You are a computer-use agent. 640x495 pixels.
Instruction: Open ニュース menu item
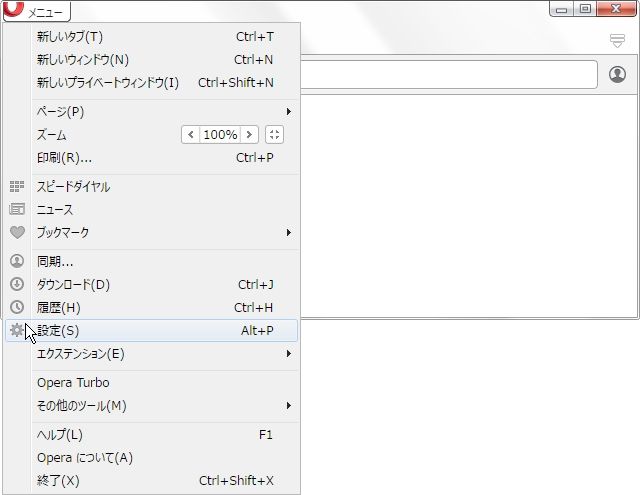pos(152,210)
